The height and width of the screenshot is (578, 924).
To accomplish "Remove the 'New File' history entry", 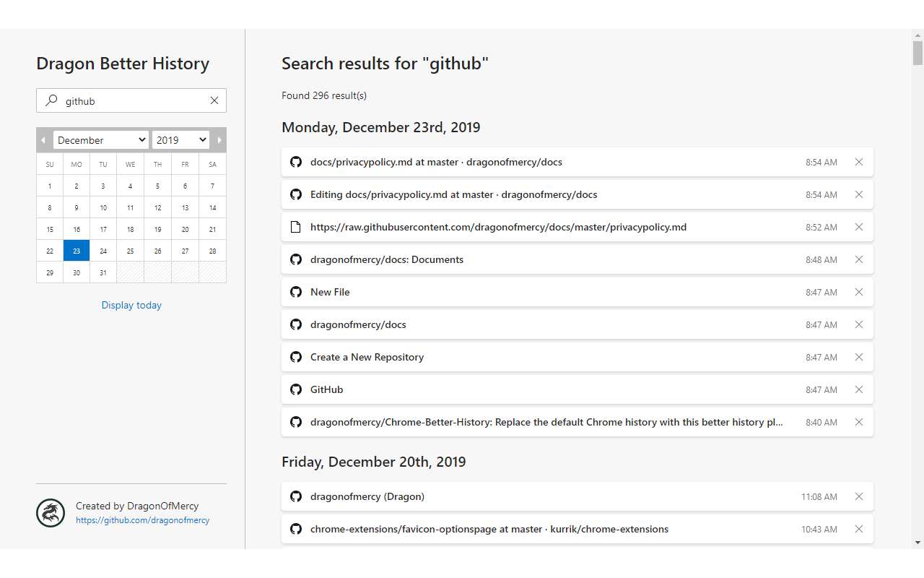I will click(859, 292).
